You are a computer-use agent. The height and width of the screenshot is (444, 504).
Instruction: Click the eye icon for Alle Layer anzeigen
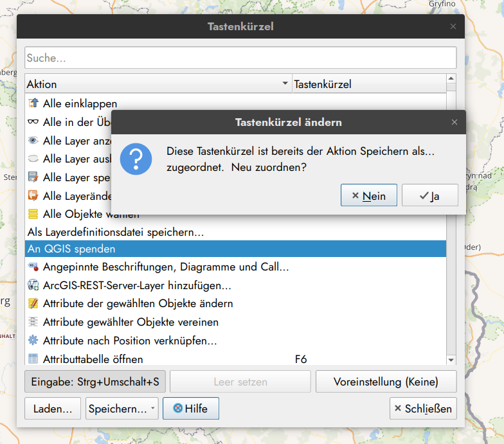coord(33,140)
